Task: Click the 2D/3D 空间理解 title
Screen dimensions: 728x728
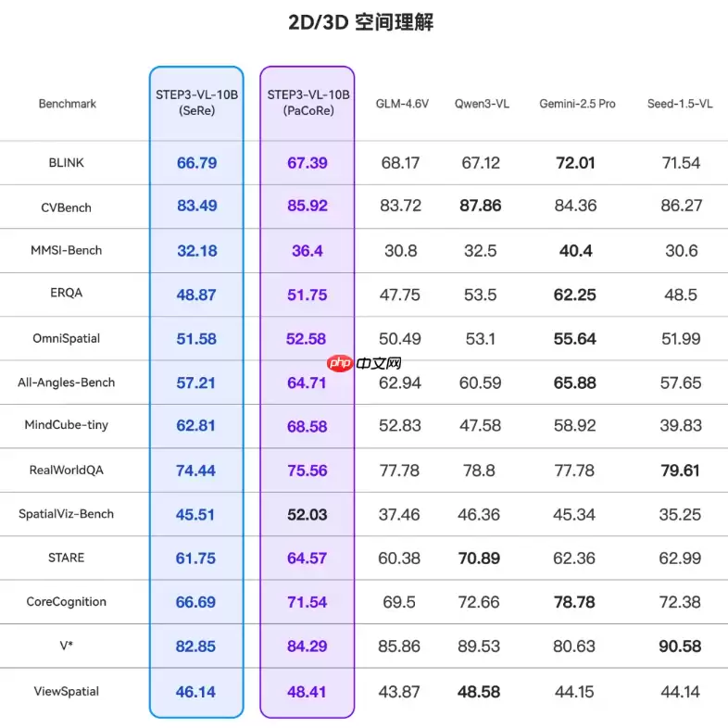Action: click(361, 23)
